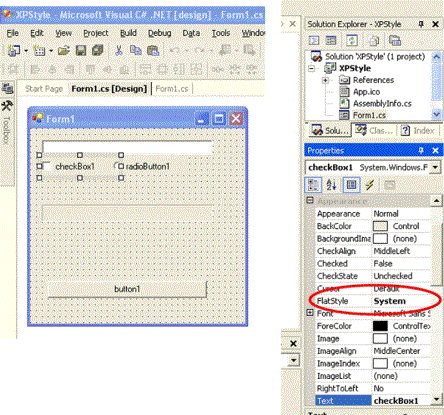The height and width of the screenshot is (415, 444).
Task: Open the Tools menu
Action: 221,33
